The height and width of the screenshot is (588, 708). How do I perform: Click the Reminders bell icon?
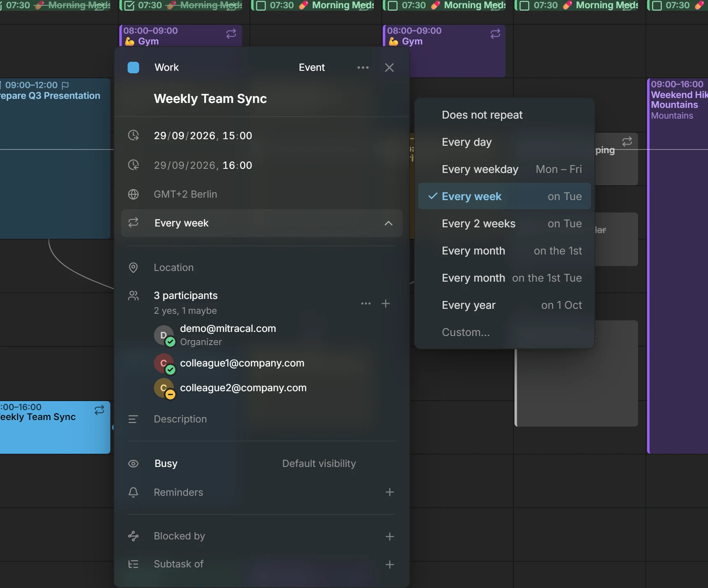133,492
